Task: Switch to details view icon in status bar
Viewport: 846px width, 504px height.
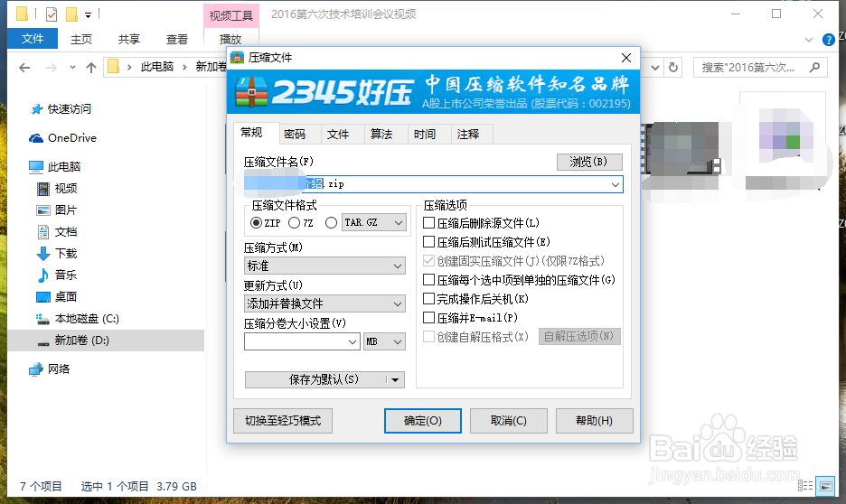Action: [805, 486]
